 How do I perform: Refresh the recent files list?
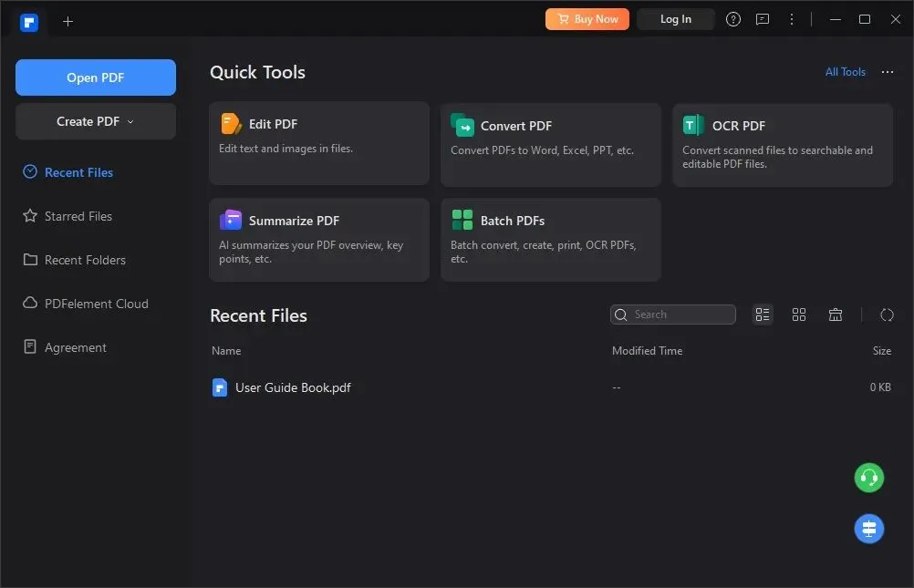(887, 315)
